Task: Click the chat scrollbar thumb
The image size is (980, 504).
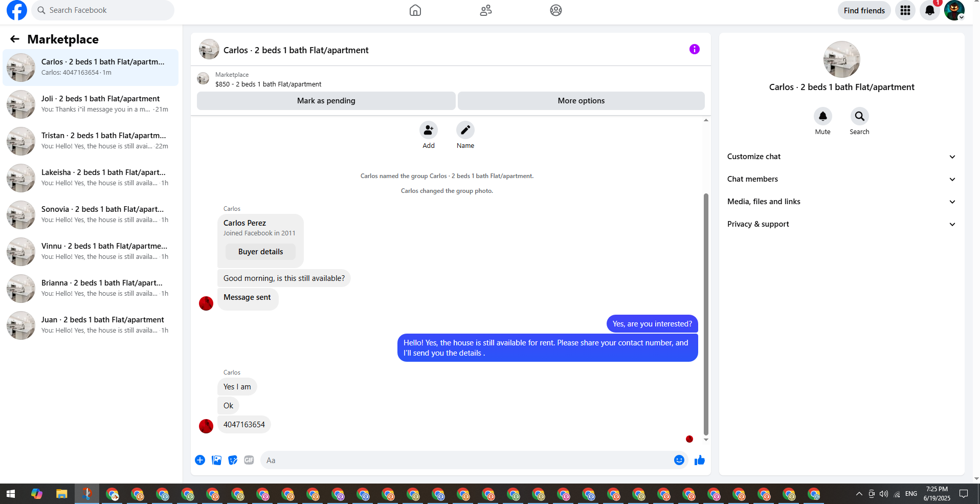Action: 706,314
